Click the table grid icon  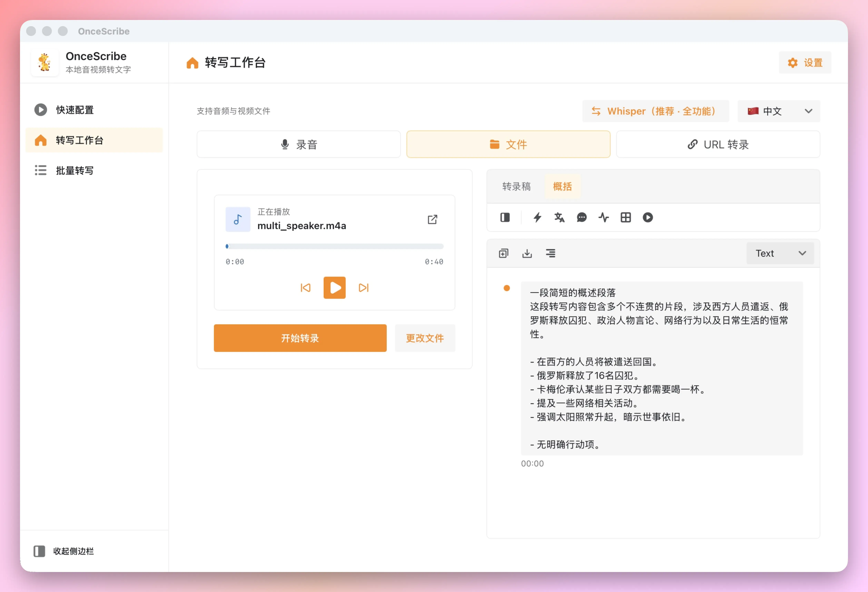point(626,217)
